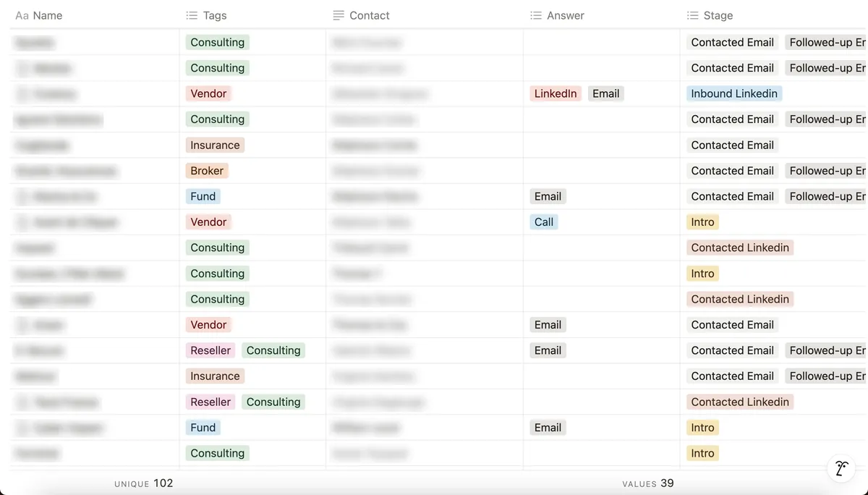Open the Tags column header menu
This screenshot has width=868, height=495.
click(215, 14)
